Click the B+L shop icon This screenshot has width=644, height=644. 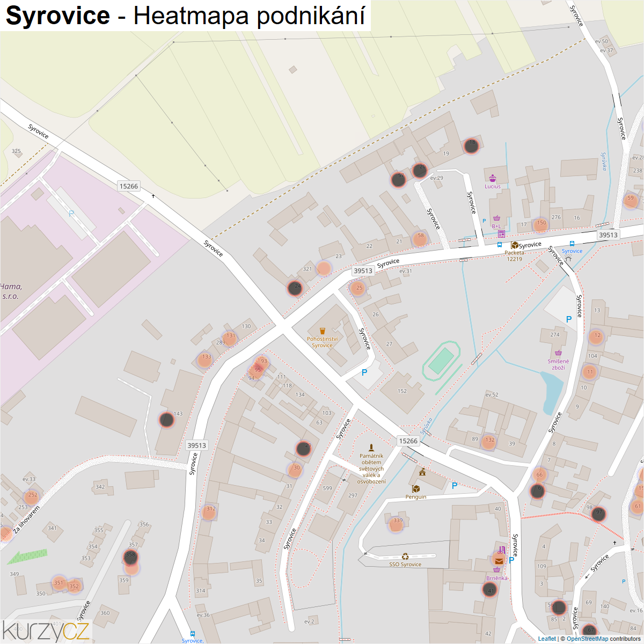tap(497, 218)
